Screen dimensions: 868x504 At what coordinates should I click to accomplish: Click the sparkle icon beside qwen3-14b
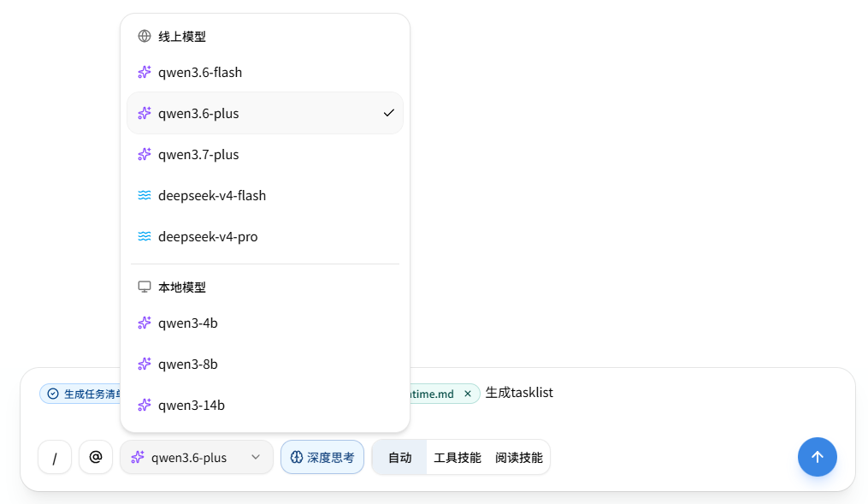(x=144, y=405)
